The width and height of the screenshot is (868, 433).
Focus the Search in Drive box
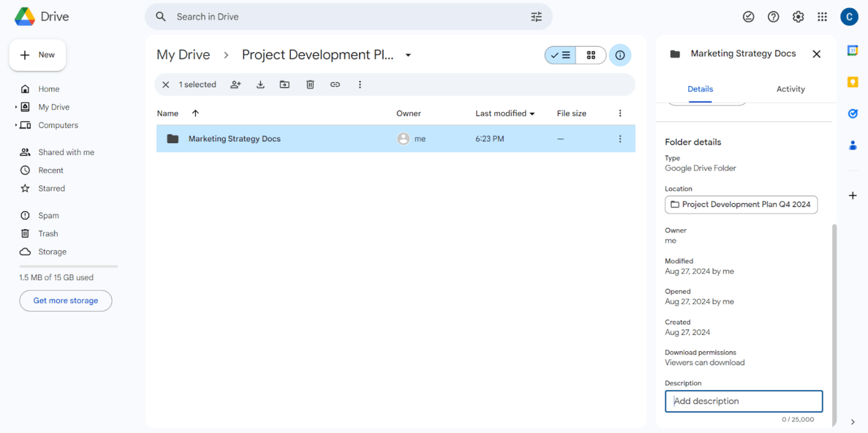[x=348, y=17]
